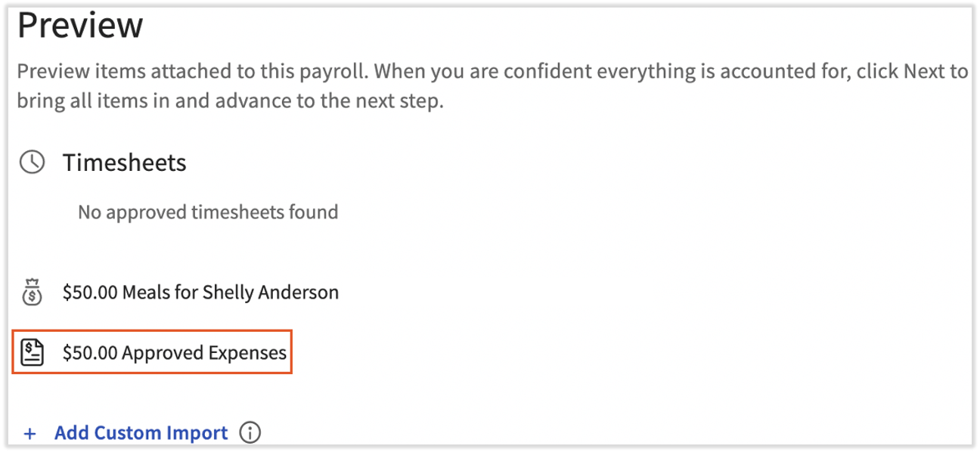Screen dimensions: 980x452
Task: Click the 'Approved Expenses' label text
Action: [204, 353]
